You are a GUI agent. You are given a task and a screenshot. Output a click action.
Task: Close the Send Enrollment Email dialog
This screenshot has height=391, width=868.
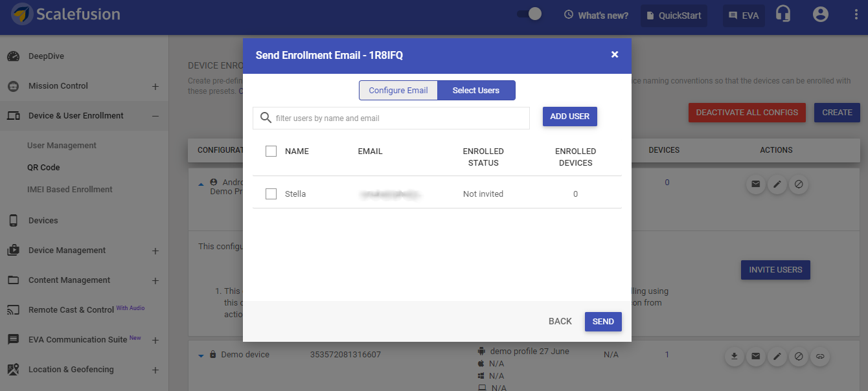pyautogui.click(x=615, y=55)
